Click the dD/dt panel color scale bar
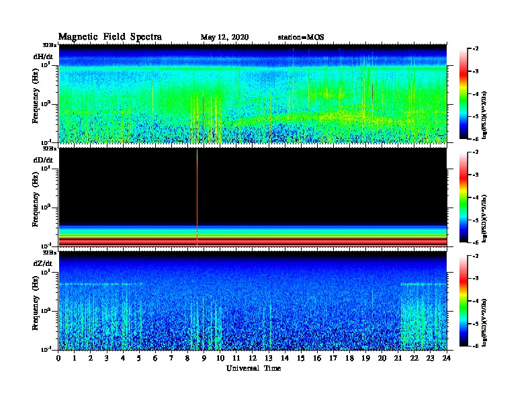 tap(463, 197)
